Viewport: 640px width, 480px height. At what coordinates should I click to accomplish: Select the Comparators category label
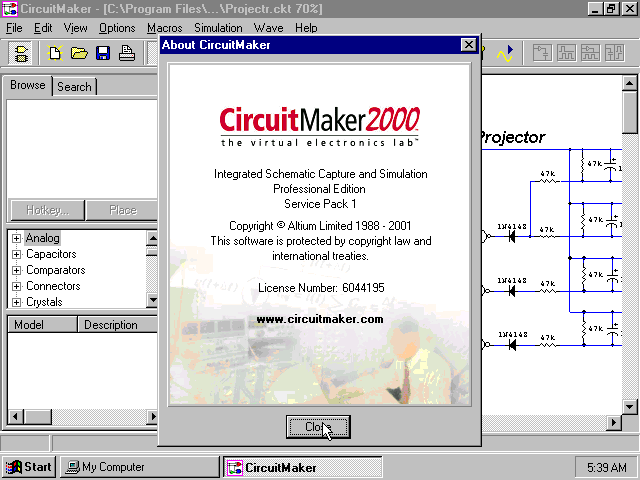click(56, 270)
